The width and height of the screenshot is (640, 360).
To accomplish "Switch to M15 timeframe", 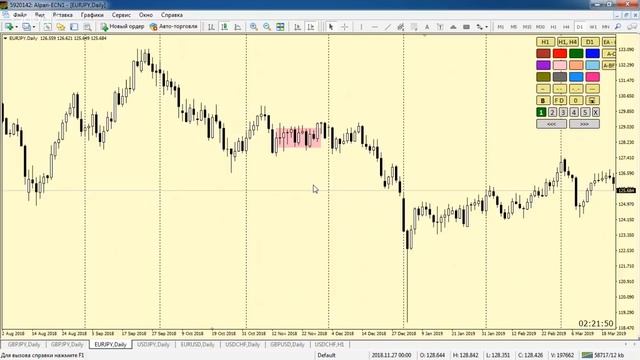I will point(527,27).
